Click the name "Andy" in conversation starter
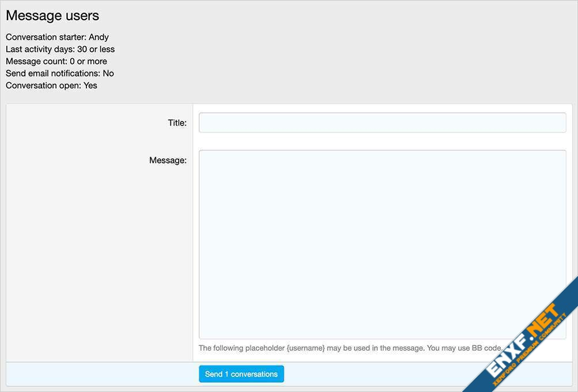This screenshot has height=392, width=578. click(98, 37)
